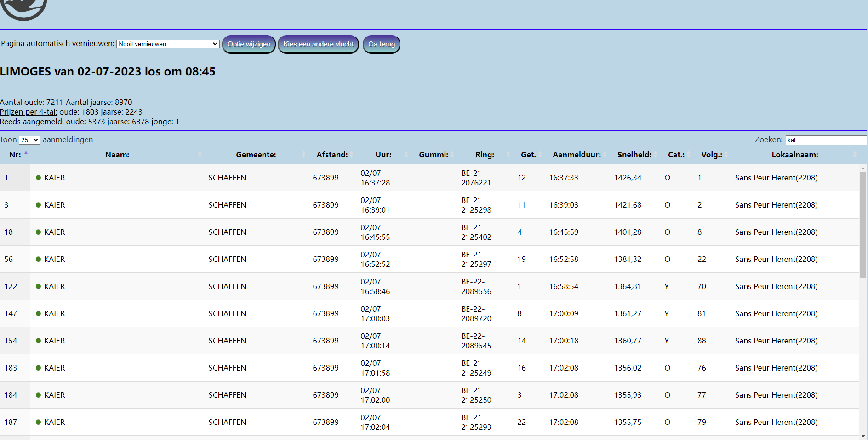Image resolution: width=868 pixels, height=440 pixels.
Task: Sort by Ring column sort icon
Action: click(508, 155)
